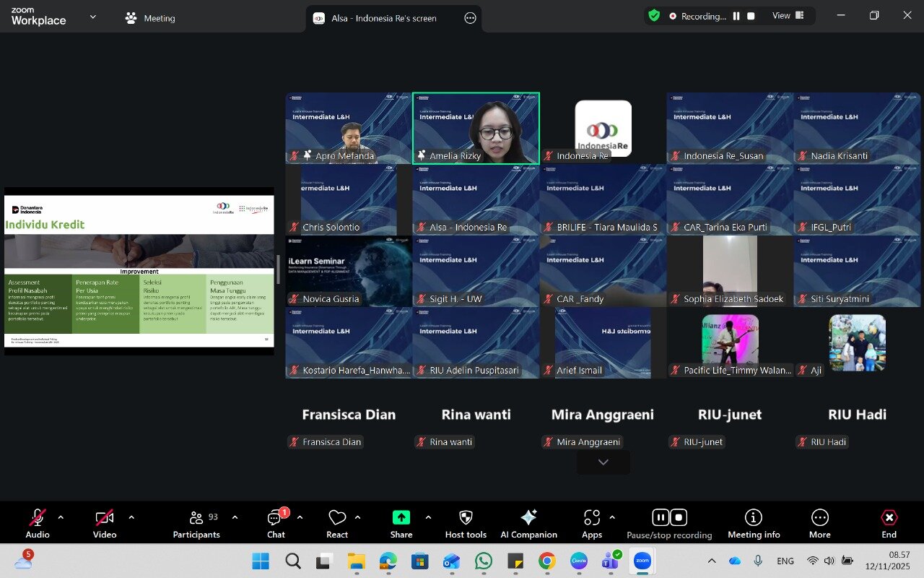Unmute microphone with Audio button
This screenshot has height=578, width=924.
[x=38, y=517]
